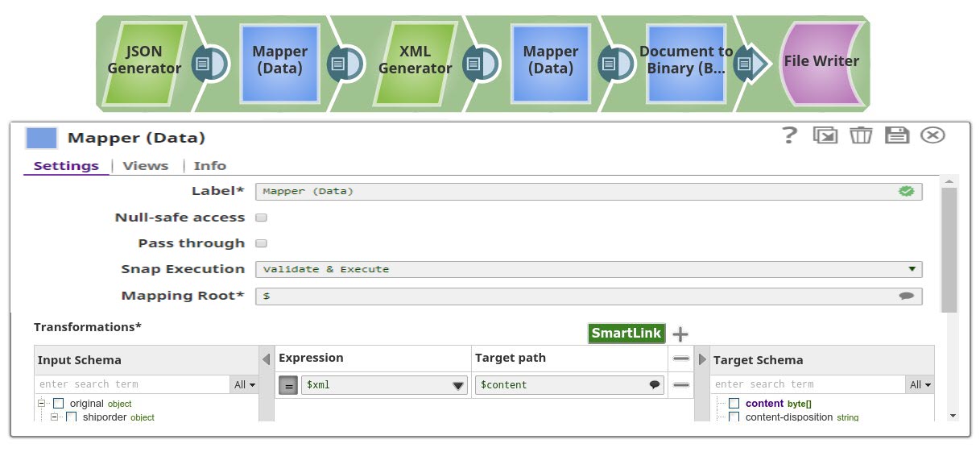Click the SmartLink button
980x452 pixels.
coord(626,334)
